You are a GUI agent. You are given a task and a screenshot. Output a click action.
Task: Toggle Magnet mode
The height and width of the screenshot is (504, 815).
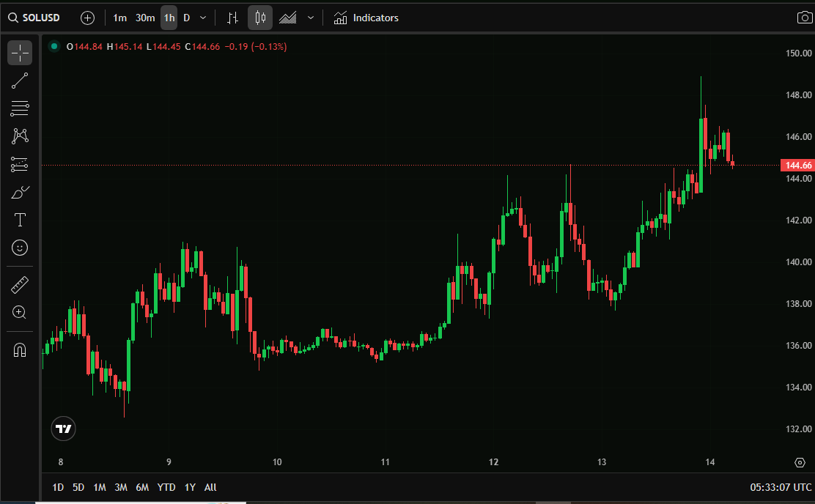coord(20,349)
